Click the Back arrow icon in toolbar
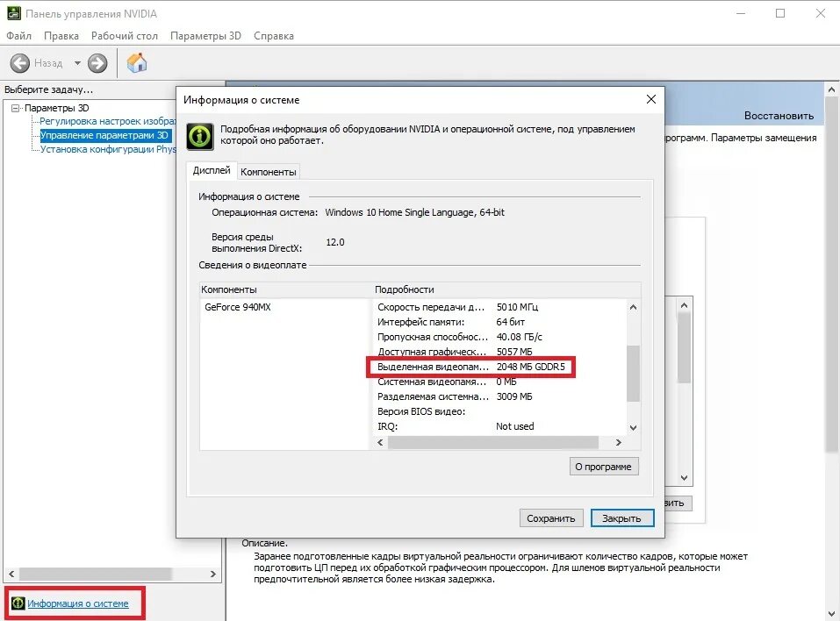The width and height of the screenshot is (840, 621). coord(20,63)
